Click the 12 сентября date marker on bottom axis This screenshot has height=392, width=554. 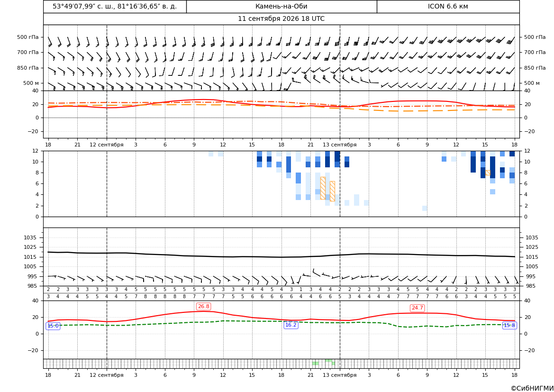click(107, 375)
